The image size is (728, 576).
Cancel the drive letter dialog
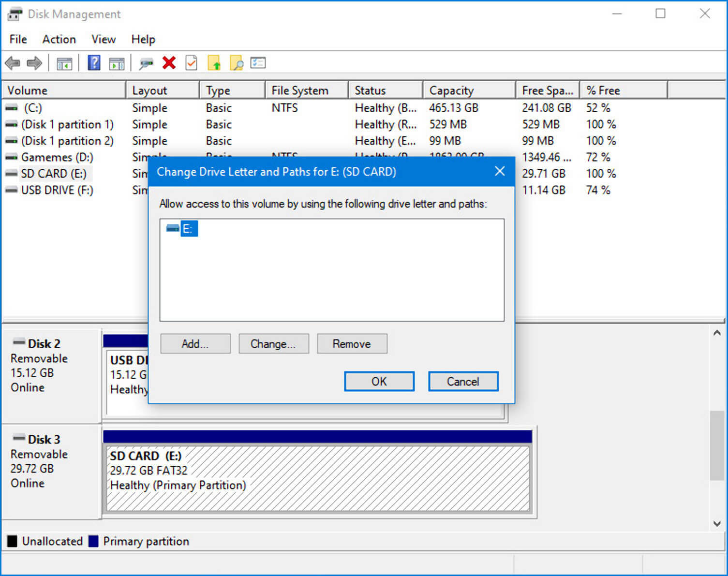[463, 382]
